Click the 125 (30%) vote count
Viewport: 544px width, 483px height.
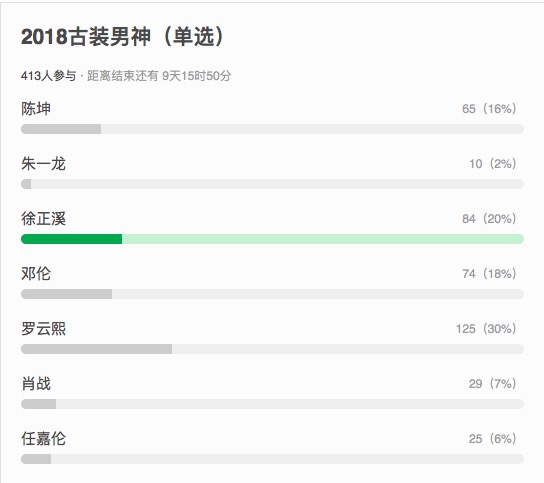486,329
